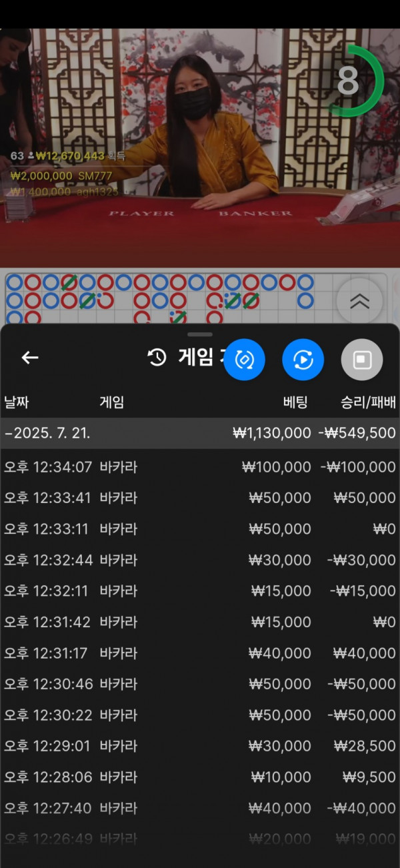Tap the live dealer video feed
The height and width of the screenshot is (868, 400).
200,147
